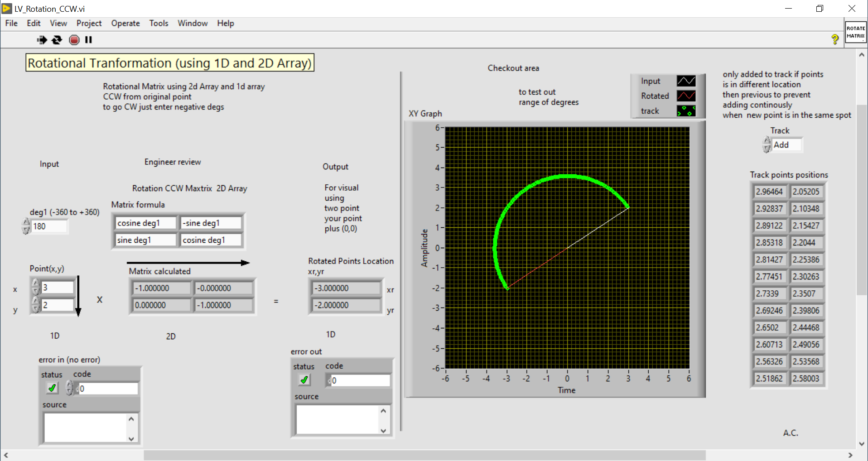Abort execution with the red stop icon
The height and width of the screenshot is (461, 868).
click(x=73, y=40)
